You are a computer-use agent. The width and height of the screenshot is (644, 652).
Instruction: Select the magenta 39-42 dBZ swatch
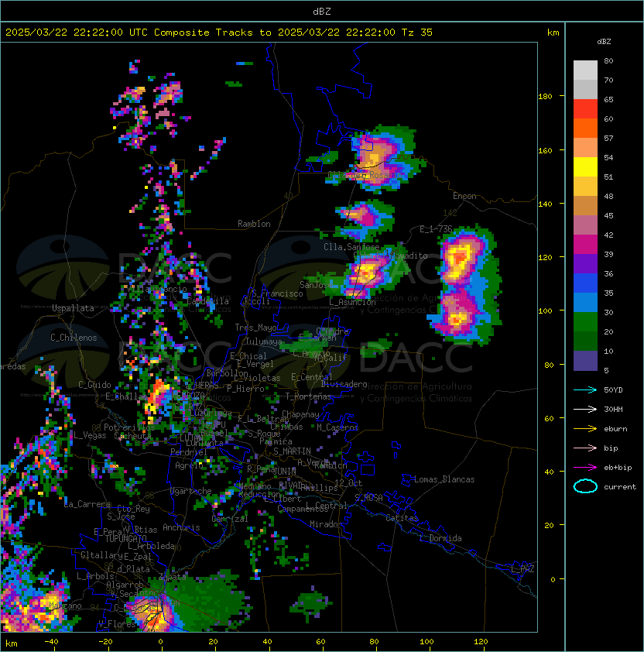[x=585, y=245]
